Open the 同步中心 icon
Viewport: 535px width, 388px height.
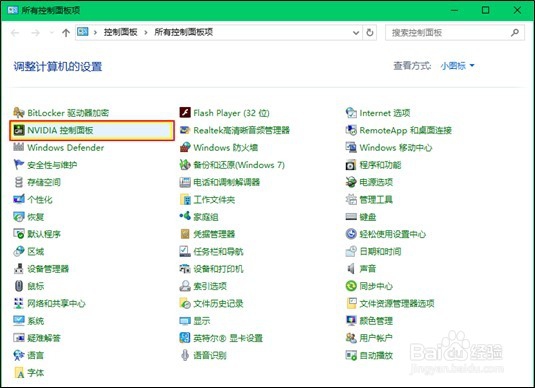tap(351, 286)
